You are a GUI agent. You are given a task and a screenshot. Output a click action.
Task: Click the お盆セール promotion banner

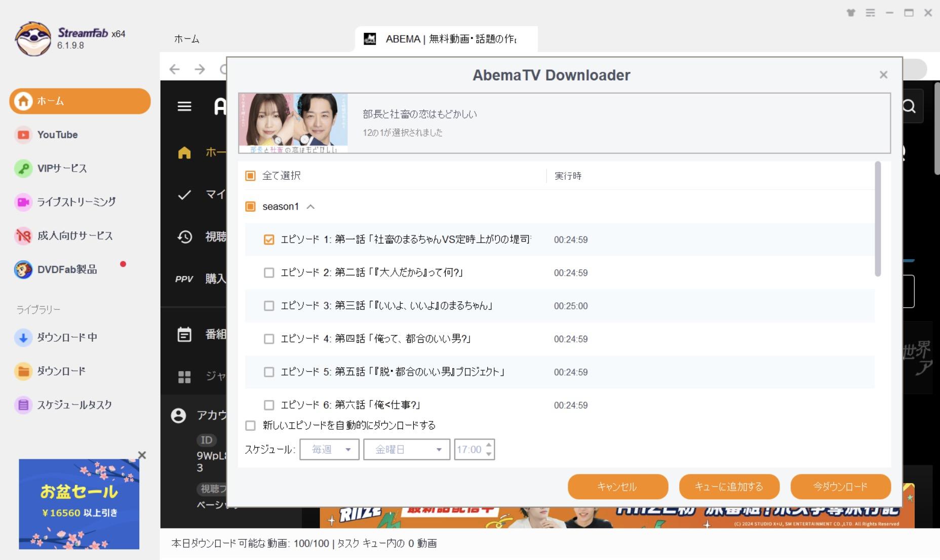(79, 504)
